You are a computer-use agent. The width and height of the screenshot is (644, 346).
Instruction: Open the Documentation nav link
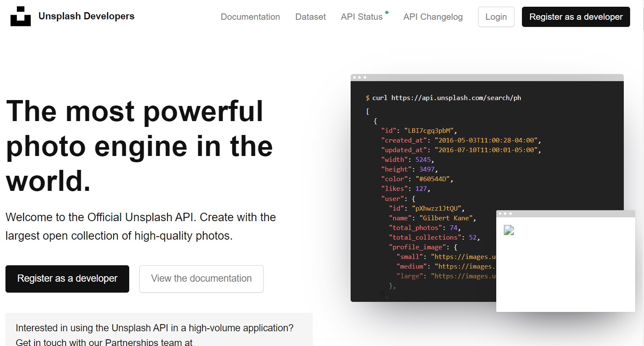[x=250, y=17]
